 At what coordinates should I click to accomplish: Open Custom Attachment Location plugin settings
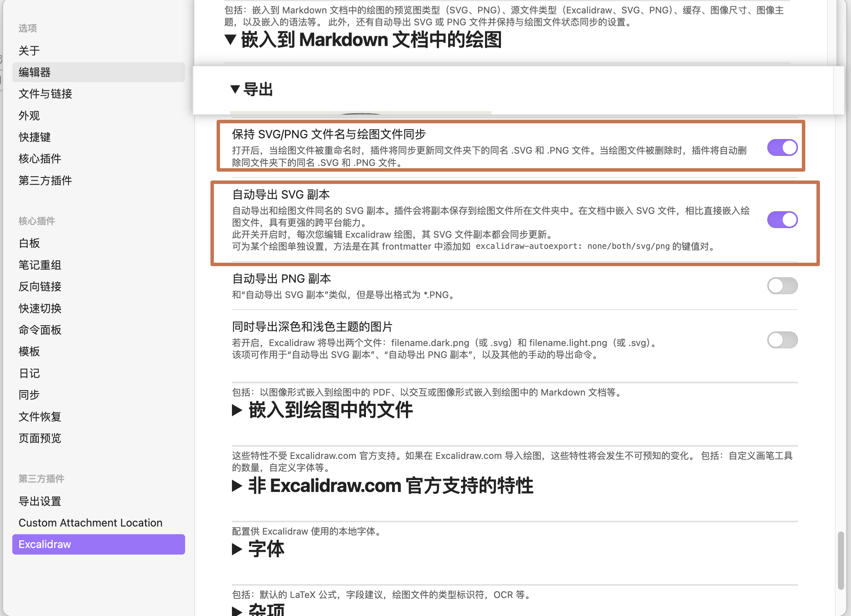point(90,523)
